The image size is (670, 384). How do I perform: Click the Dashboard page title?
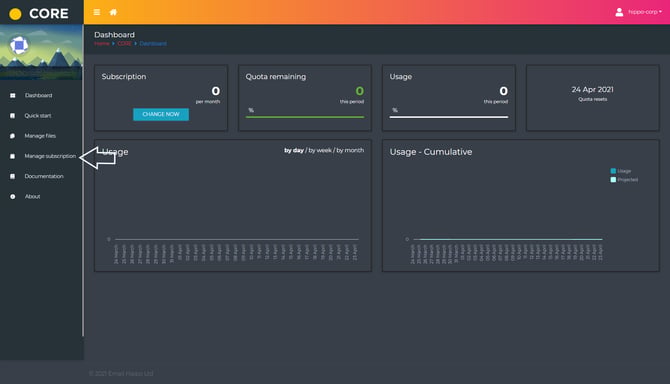click(x=114, y=35)
